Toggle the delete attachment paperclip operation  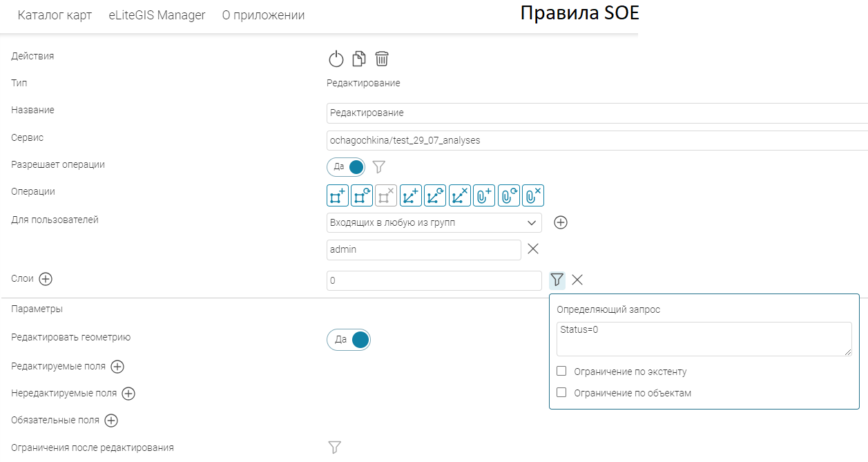533,196
